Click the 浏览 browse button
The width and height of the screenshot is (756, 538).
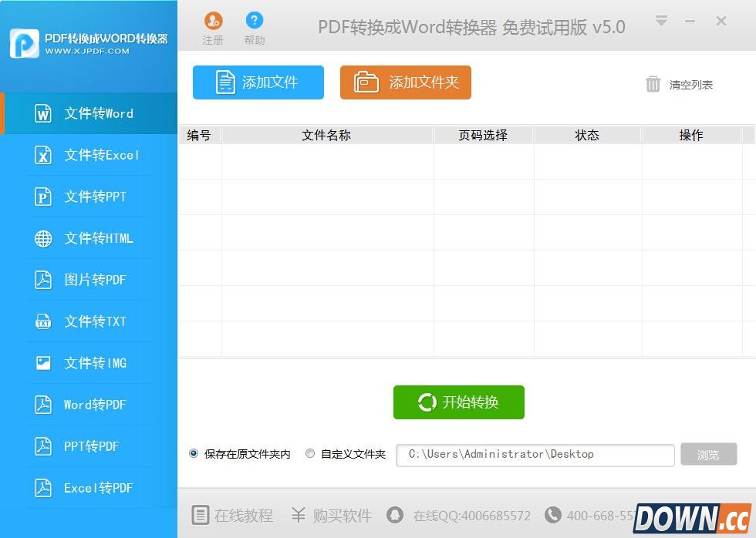click(708, 455)
